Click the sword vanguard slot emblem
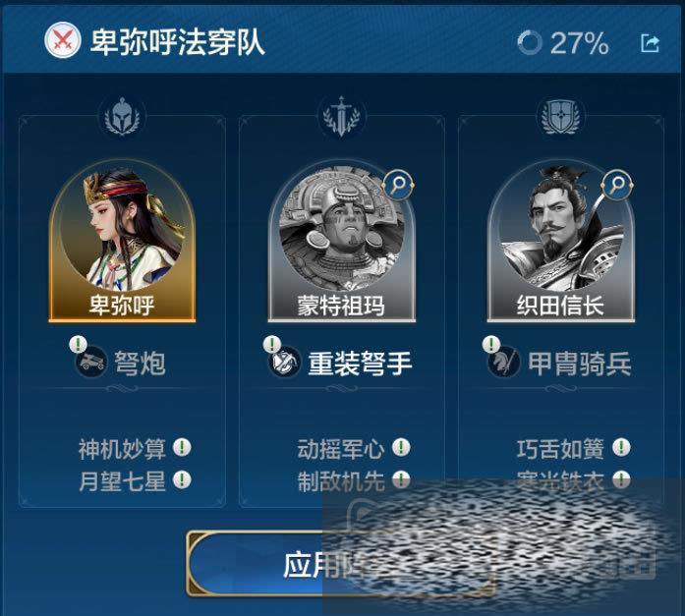This screenshot has width=685, height=616. (342, 117)
